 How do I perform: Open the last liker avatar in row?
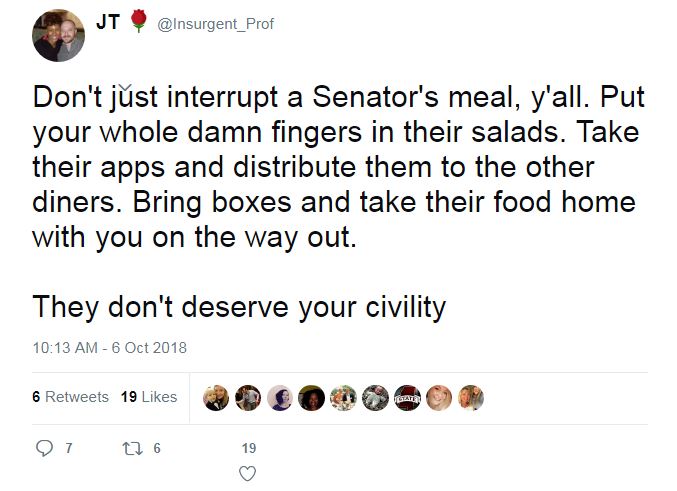point(472,397)
